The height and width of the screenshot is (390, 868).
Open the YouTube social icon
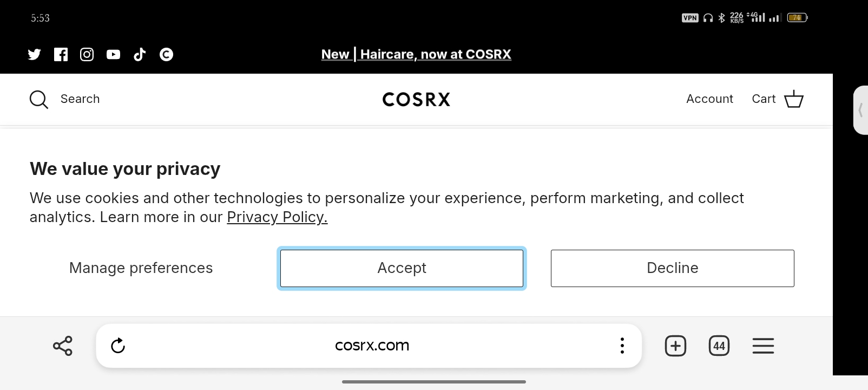[113, 54]
